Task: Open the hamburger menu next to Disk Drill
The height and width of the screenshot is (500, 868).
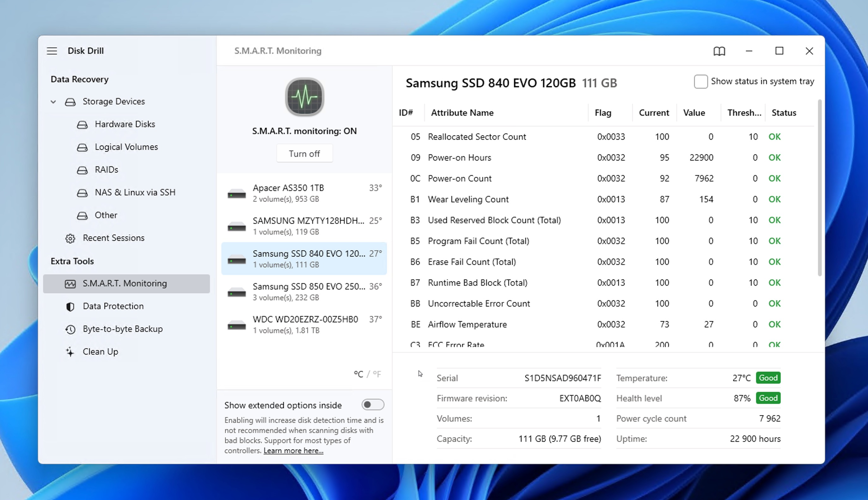Action: [x=52, y=51]
